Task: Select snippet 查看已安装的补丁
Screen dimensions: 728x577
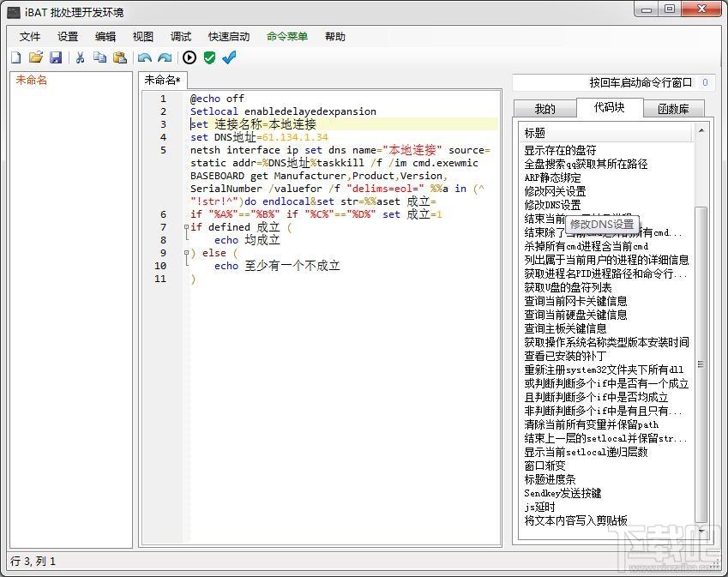Action: pyautogui.click(x=565, y=356)
